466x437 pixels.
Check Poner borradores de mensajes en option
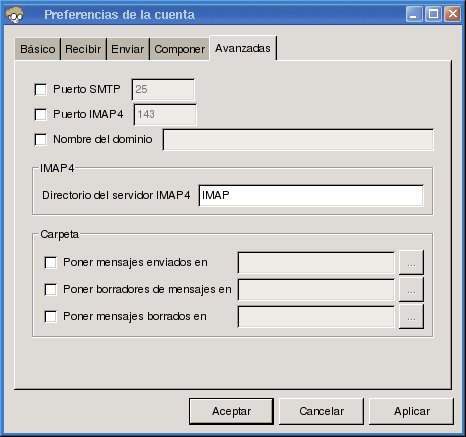point(51,289)
